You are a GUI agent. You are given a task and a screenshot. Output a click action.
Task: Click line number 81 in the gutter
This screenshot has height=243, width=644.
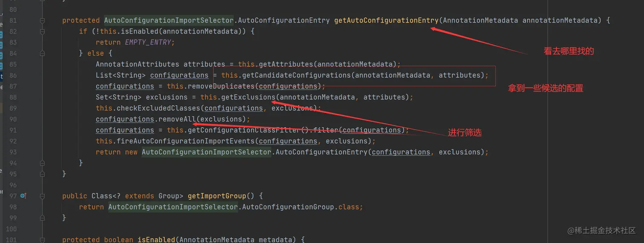click(x=13, y=20)
